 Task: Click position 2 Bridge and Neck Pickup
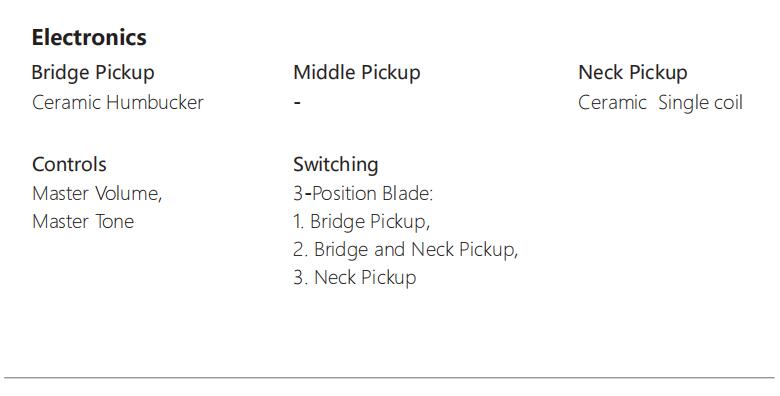click(x=406, y=250)
